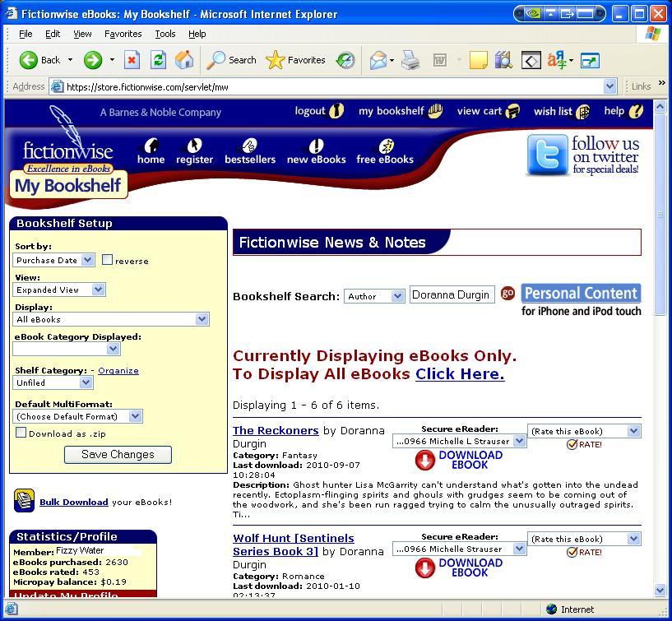Print the page with the printer icon
The image size is (672, 621).
pyautogui.click(x=410, y=60)
